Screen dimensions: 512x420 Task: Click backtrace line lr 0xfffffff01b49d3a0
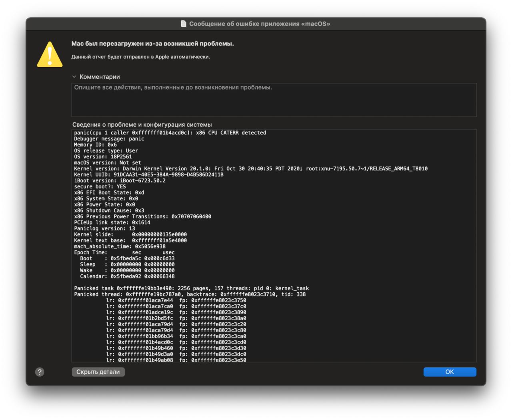tap(176, 355)
